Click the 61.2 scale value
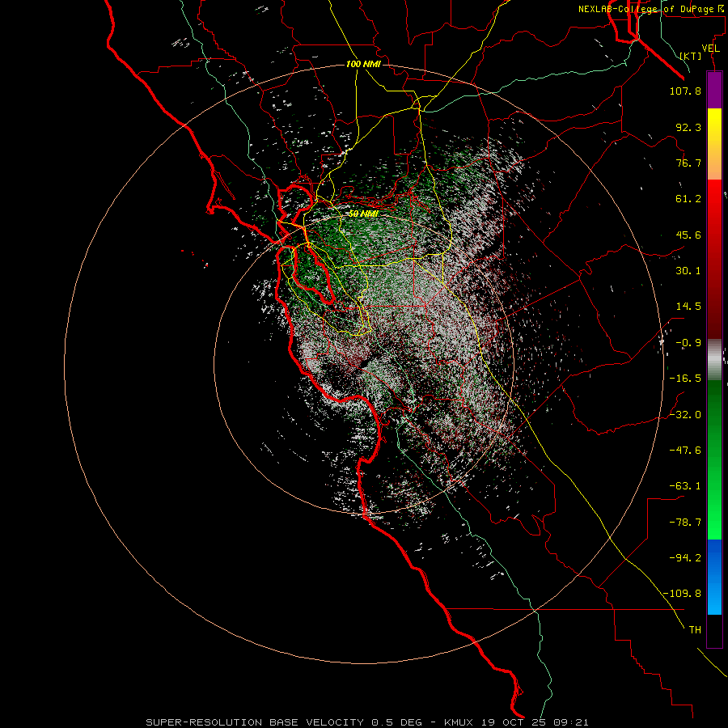The image size is (728, 728). click(688, 199)
